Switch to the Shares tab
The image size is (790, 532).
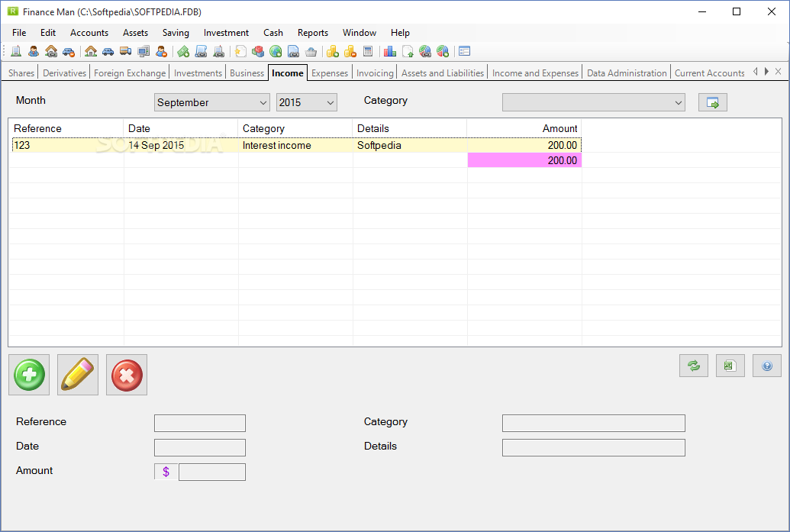(x=21, y=73)
